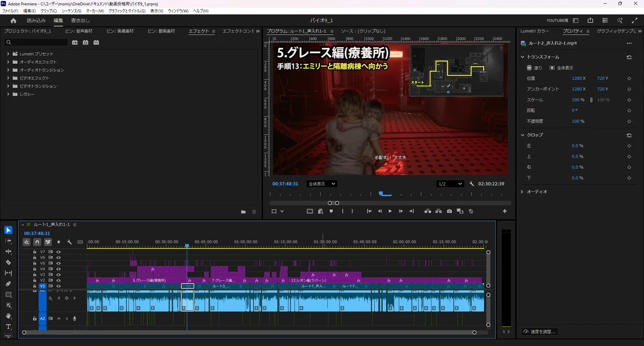Toggle visibility of track V5
644x346 pixels.
58,263
